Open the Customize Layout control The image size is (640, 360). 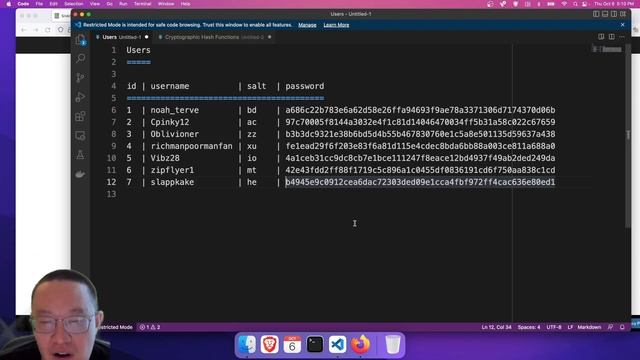[x=623, y=14]
